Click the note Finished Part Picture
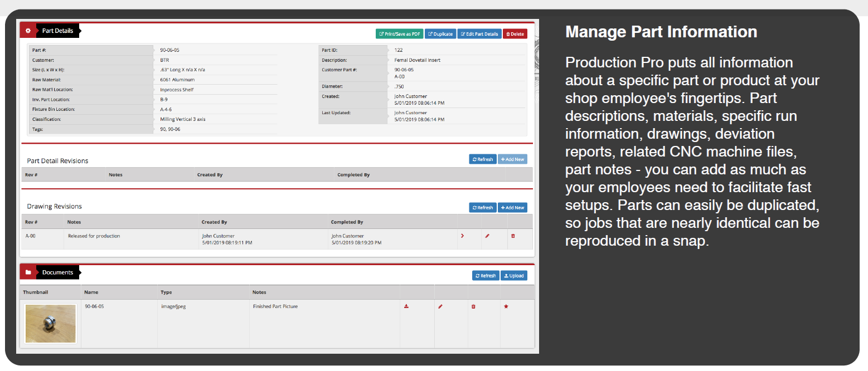868x371 pixels. pos(275,306)
